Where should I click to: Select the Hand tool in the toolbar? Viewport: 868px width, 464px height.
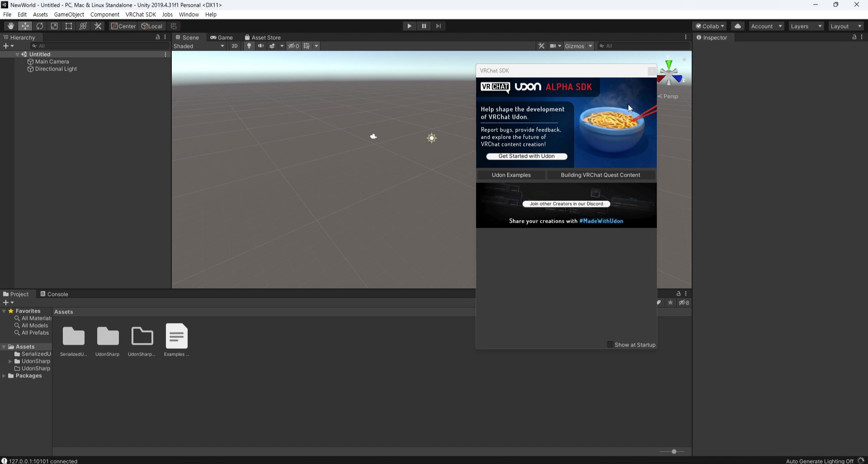11,26
